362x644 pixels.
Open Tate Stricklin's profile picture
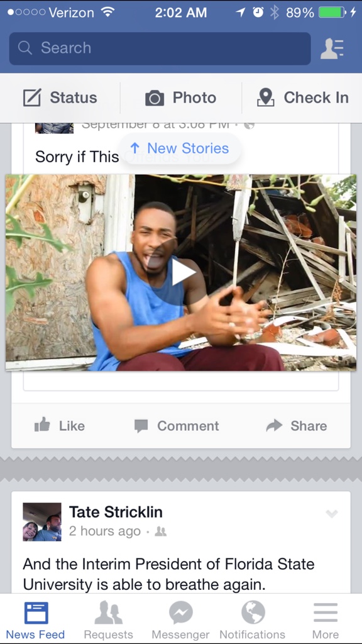tap(42, 522)
